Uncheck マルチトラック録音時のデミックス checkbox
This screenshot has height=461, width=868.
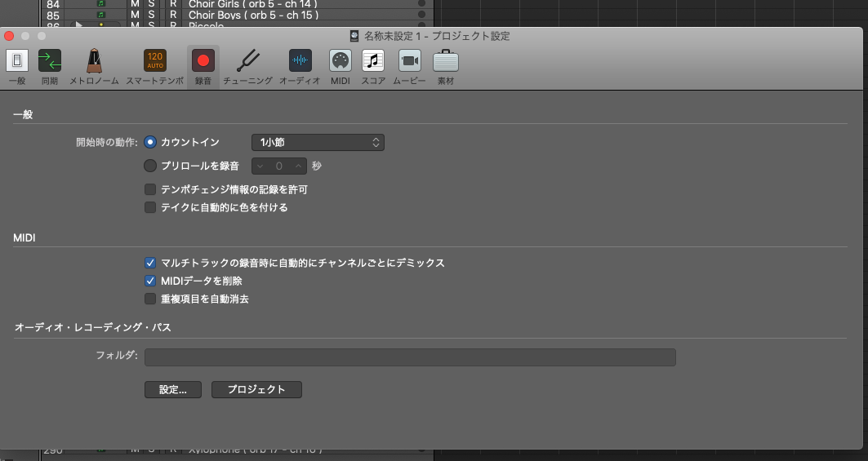(150, 263)
